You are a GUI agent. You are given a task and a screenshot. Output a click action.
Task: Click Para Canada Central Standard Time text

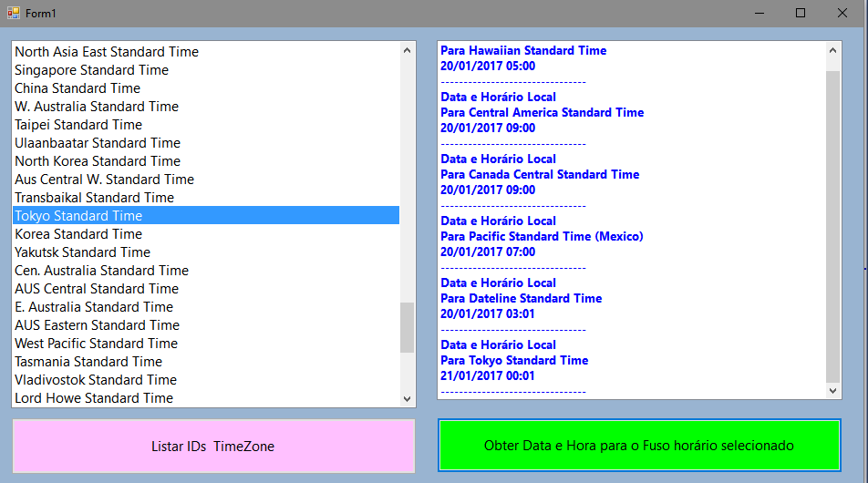pos(540,174)
